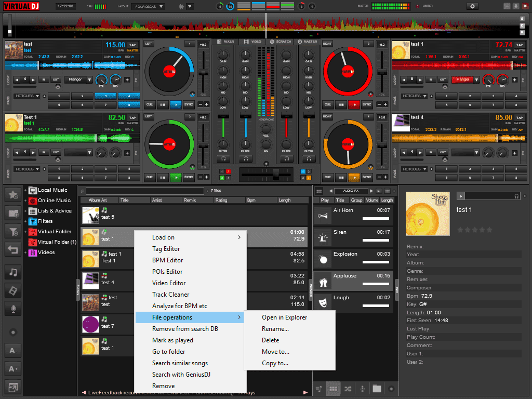Sort list by Bpm column header
The height and width of the screenshot is (399, 532).
pos(261,200)
